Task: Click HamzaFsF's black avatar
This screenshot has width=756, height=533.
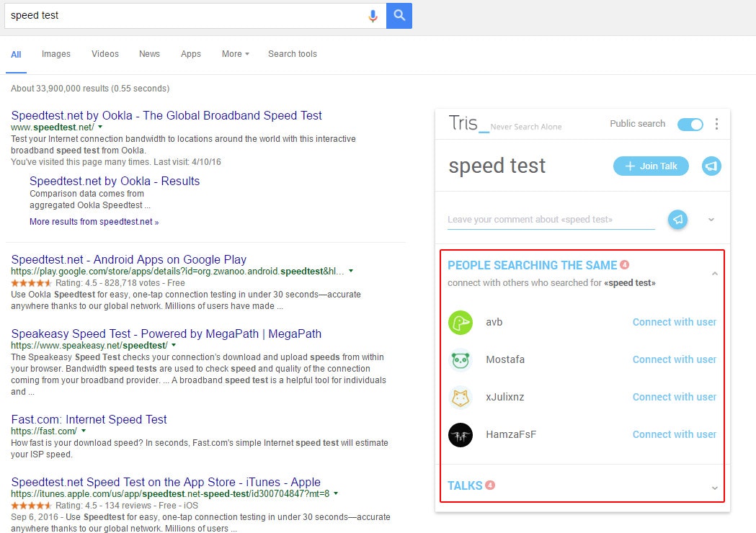Action: click(x=461, y=435)
